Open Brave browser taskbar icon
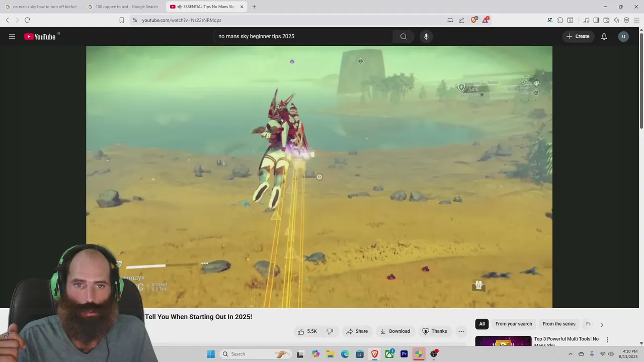This screenshot has height=362, width=644. point(374,354)
